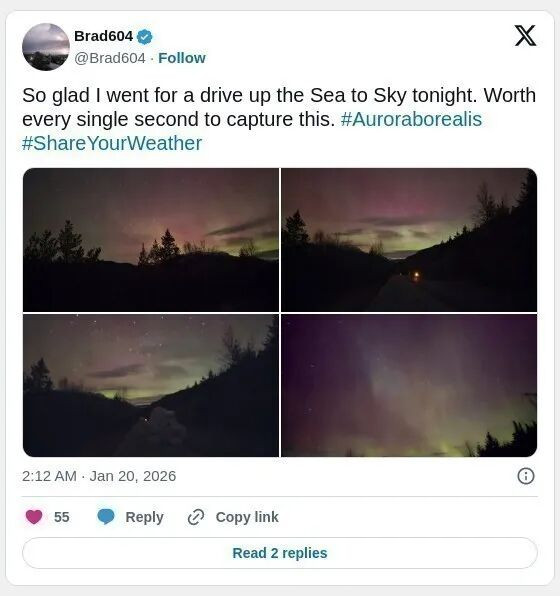
Task: Open the bottom-right purple aurora photo
Action: coord(409,385)
